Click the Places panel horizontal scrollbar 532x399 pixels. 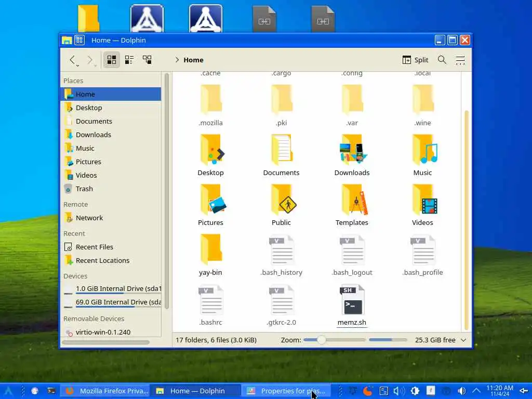coord(106,342)
